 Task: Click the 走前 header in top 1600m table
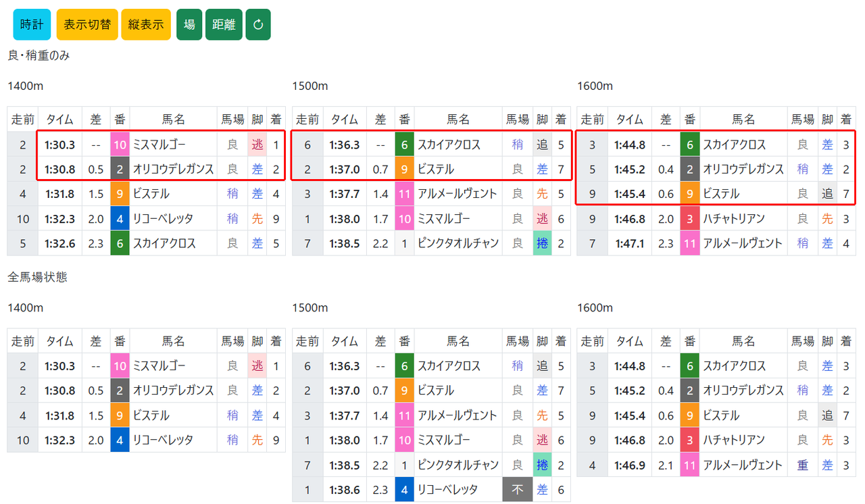(x=592, y=120)
